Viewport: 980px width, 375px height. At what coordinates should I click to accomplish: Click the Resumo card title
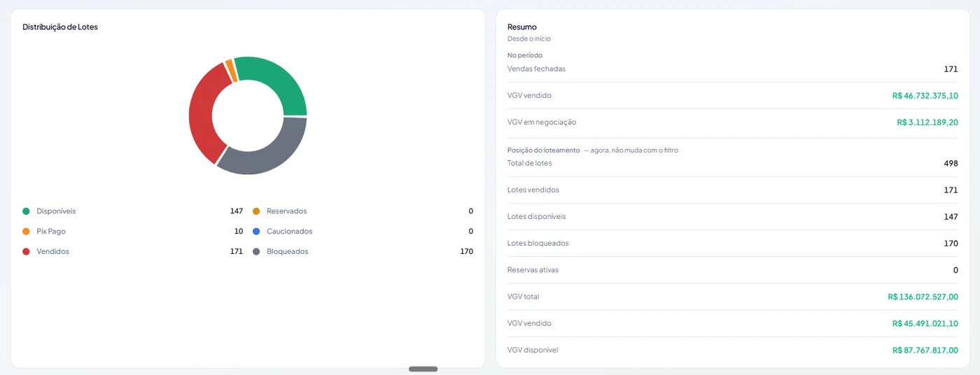(522, 27)
